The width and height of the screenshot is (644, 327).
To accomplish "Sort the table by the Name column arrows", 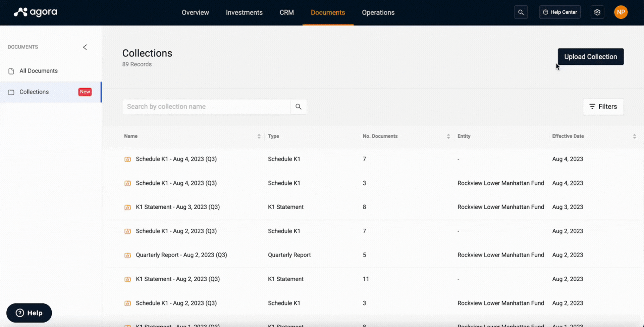I will [259, 136].
